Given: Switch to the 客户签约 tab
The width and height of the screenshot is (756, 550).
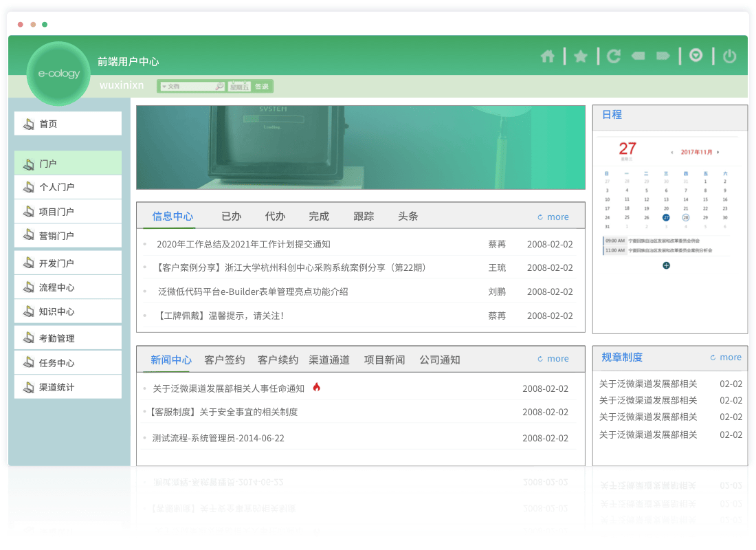Looking at the screenshot, I should [225, 360].
